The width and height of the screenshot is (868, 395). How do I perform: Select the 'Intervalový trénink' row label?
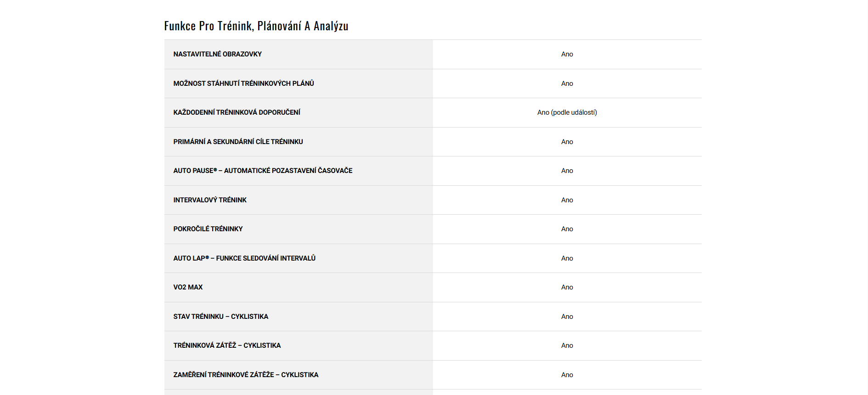pos(210,200)
